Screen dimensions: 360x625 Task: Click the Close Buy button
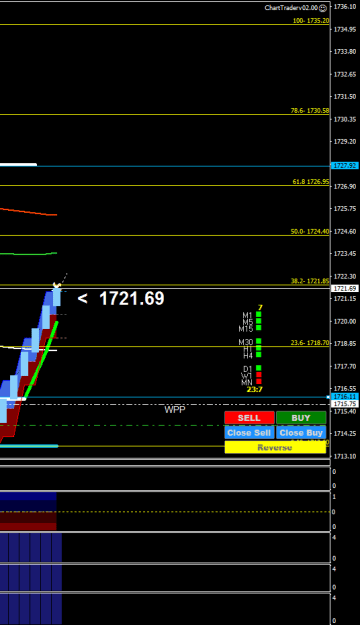301,432
